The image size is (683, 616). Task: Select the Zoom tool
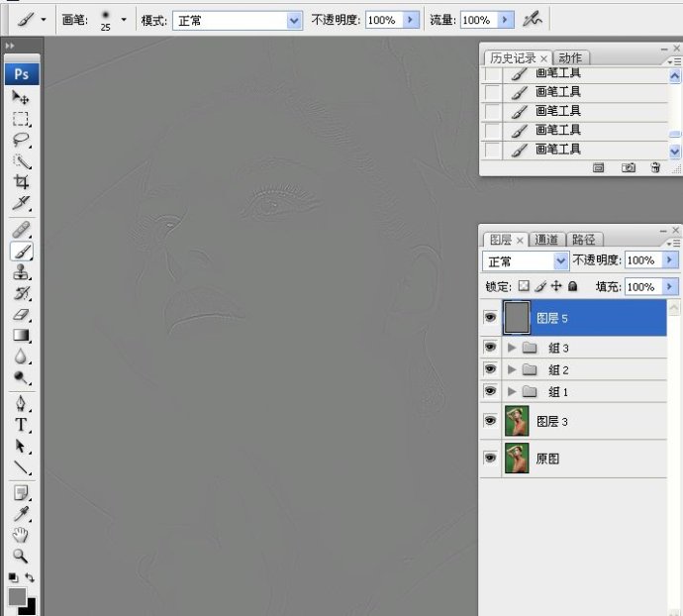[x=21, y=556]
